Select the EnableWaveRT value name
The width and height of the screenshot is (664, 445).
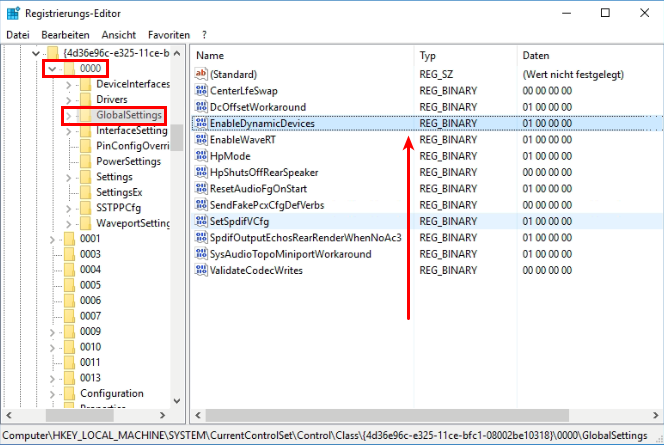pos(243,139)
